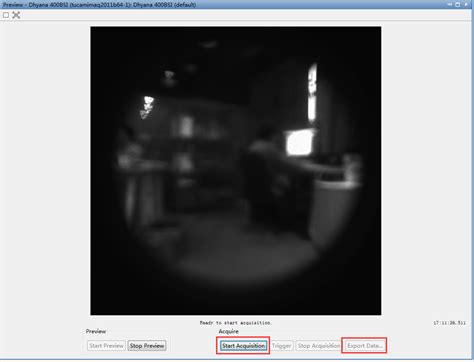Click the Stop Preview button
Viewport: 474px width, 362px height.
tap(147, 346)
